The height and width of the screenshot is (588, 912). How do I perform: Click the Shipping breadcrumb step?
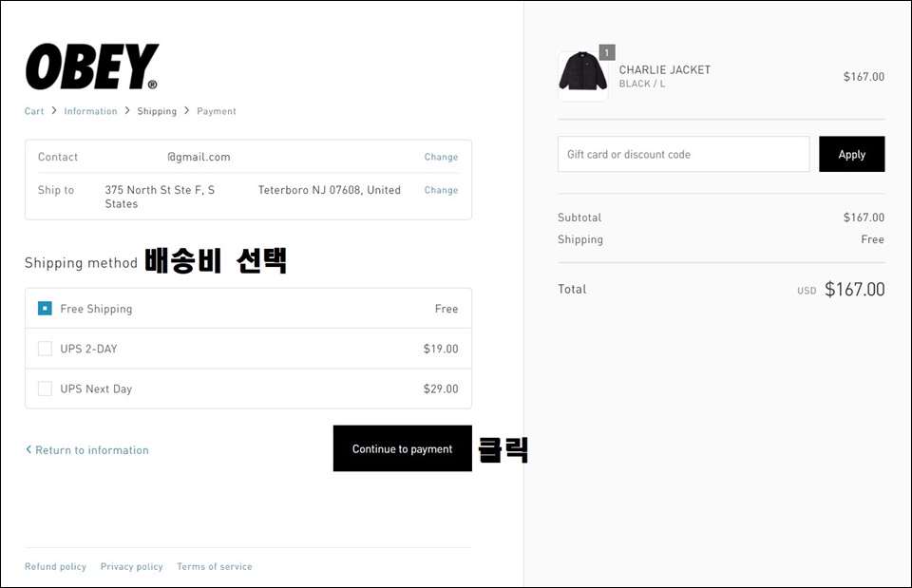(x=157, y=111)
